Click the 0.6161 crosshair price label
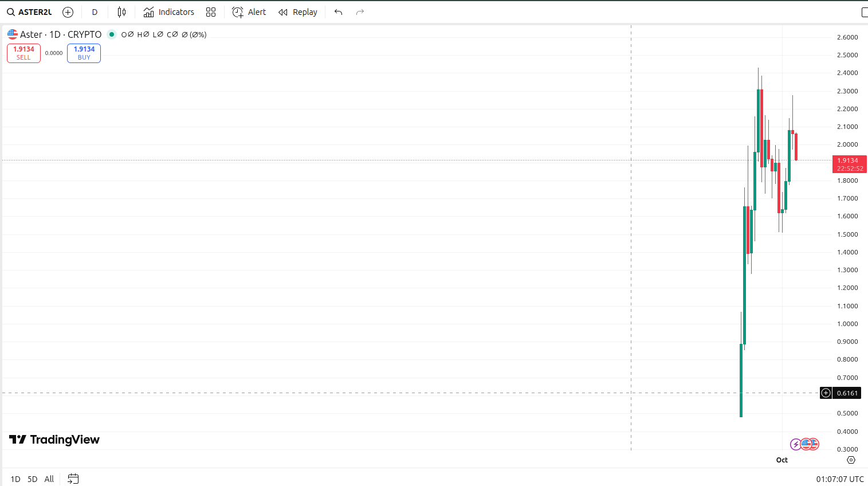This screenshot has width=868, height=486. pos(847,393)
